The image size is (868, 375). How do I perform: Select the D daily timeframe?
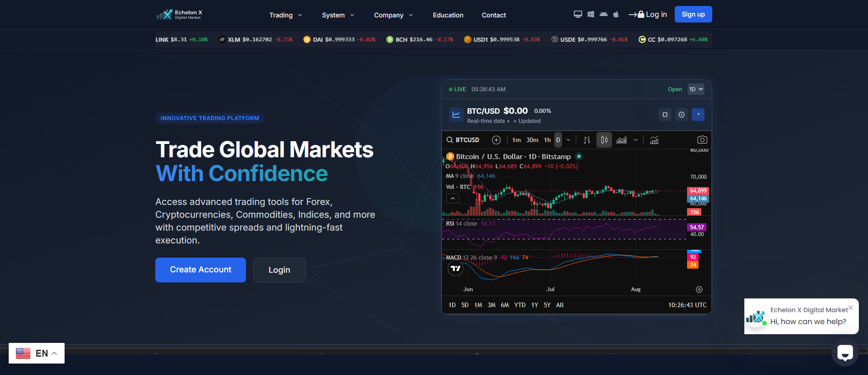[558, 140]
